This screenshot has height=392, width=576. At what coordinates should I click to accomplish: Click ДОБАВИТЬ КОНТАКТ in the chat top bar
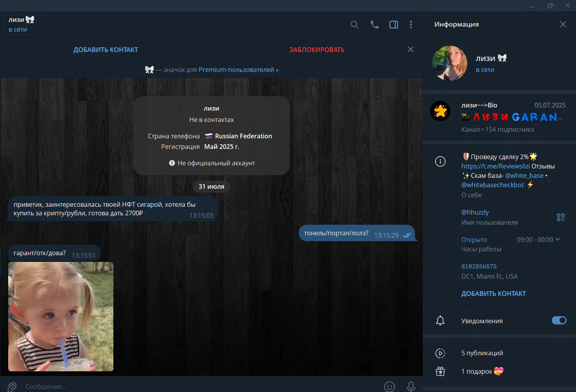(x=106, y=50)
